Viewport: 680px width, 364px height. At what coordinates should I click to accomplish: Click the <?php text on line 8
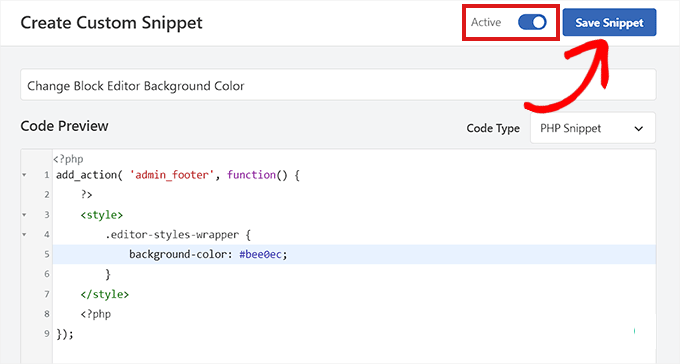click(x=96, y=314)
